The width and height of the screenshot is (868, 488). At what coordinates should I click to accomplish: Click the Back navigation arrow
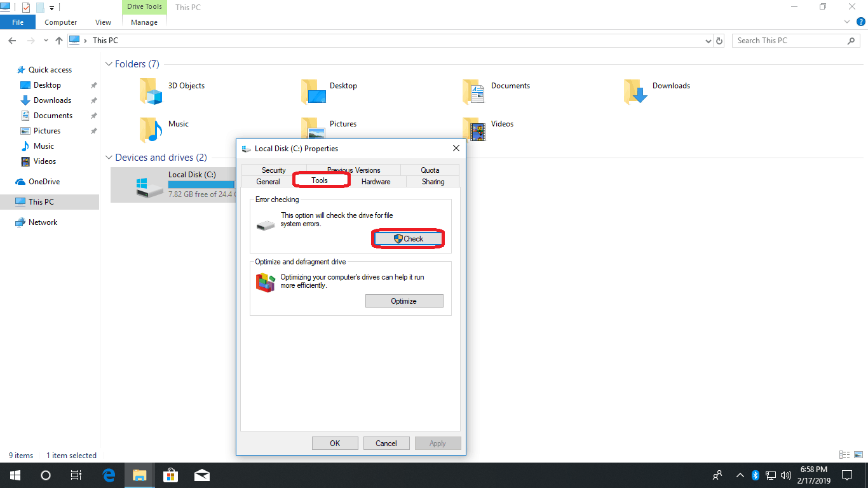coord(12,41)
